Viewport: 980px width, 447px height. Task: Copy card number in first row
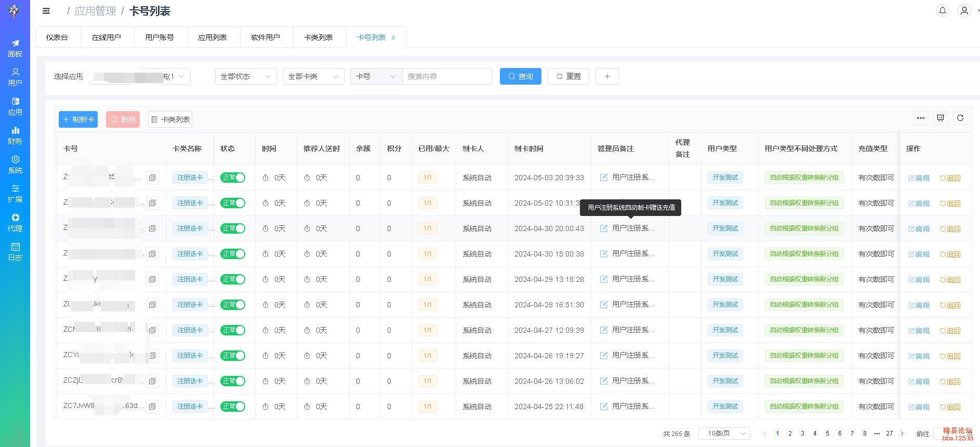(x=152, y=178)
